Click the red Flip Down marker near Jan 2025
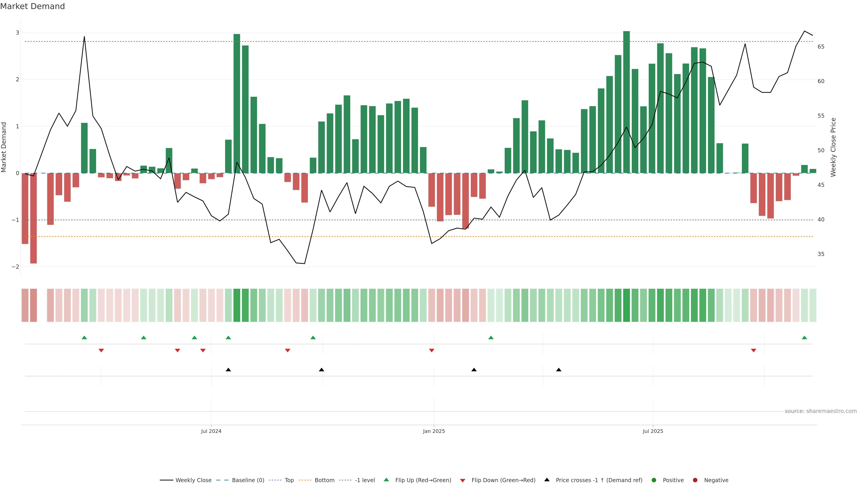The width and height of the screenshot is (868, 488). click(432, 351)
